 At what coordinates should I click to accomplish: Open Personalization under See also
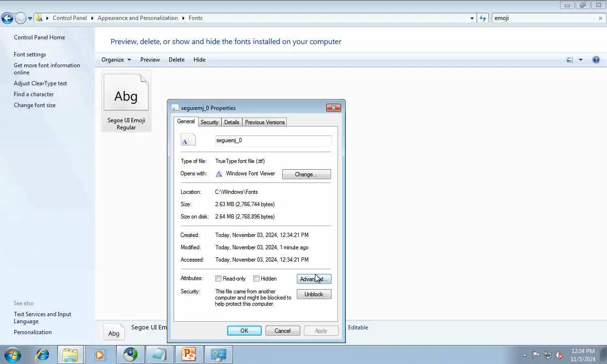[x=33, y=332]
